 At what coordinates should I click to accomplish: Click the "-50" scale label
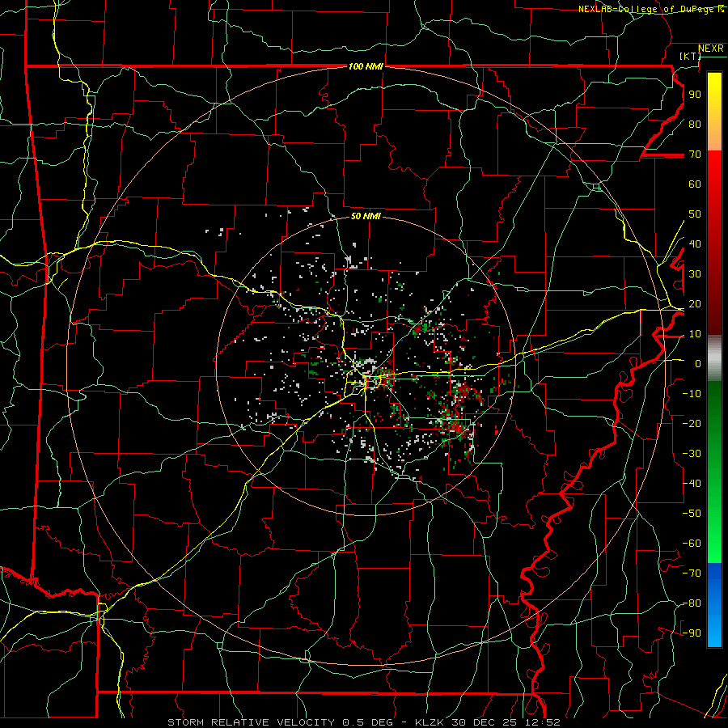[692, 514]
